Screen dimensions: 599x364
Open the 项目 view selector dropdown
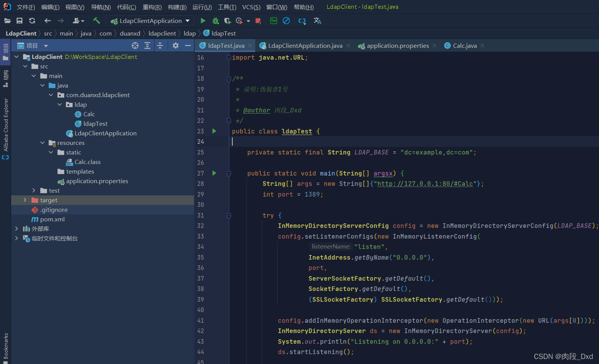[x=33, y=45]
